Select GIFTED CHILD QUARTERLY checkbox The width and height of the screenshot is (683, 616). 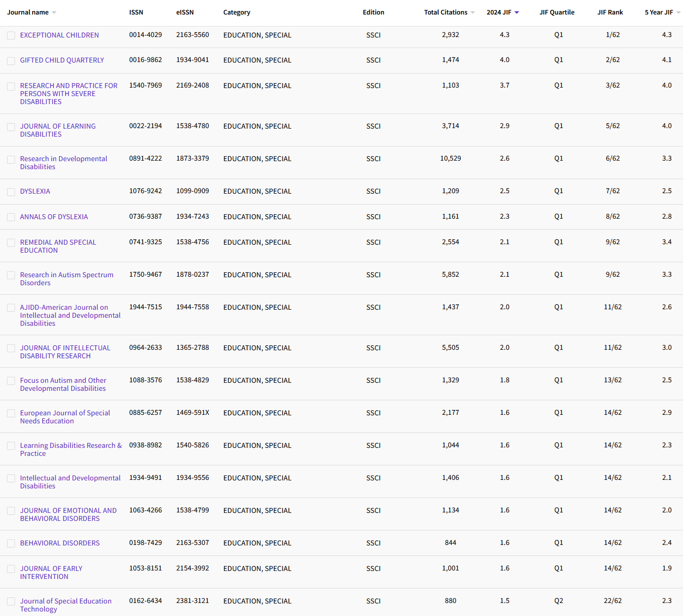tap(11, 61)
